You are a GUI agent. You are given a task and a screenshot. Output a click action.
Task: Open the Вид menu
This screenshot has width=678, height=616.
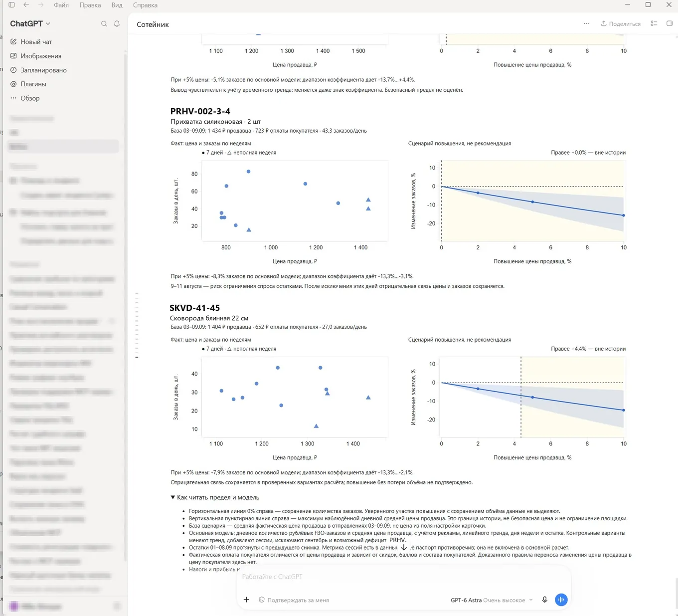point(117,5)
